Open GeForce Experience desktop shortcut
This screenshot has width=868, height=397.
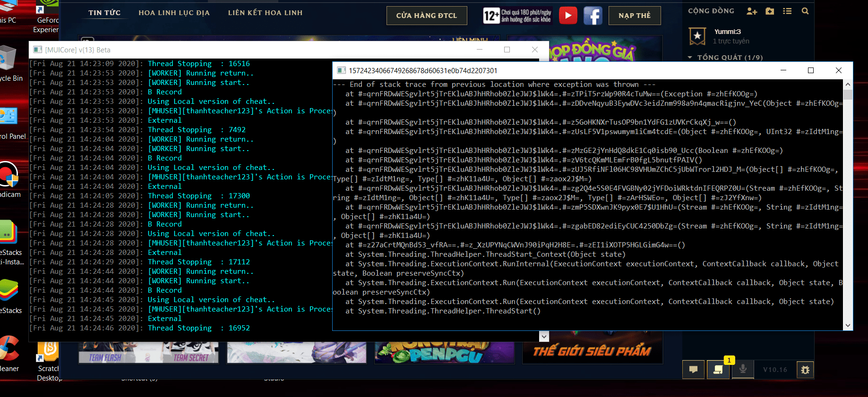pos(47,17)
